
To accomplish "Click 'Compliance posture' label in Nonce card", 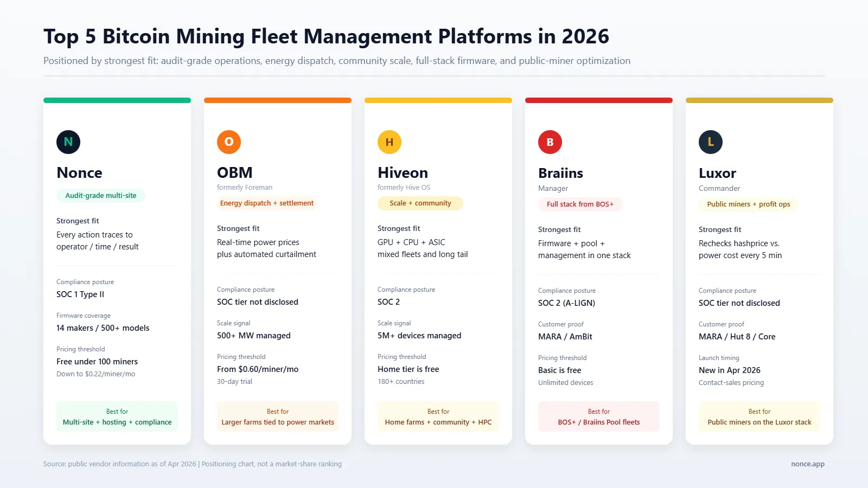I will (x=85, y=282).
